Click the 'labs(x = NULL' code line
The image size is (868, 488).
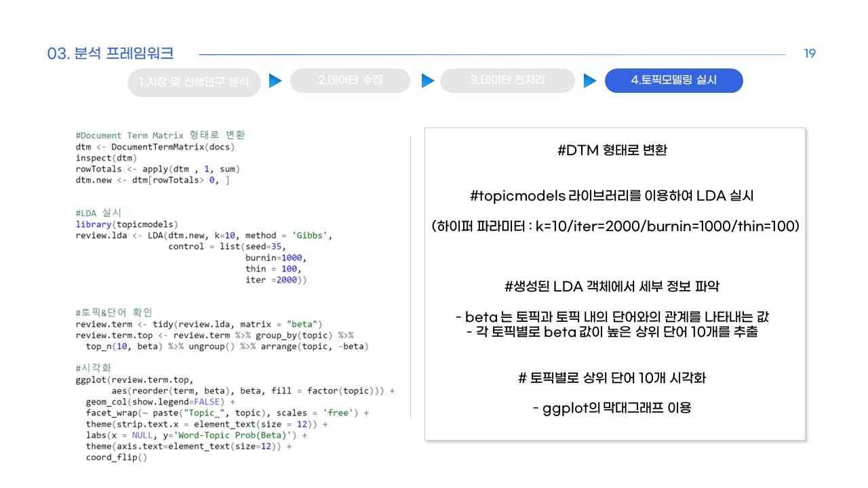point(196,435)
